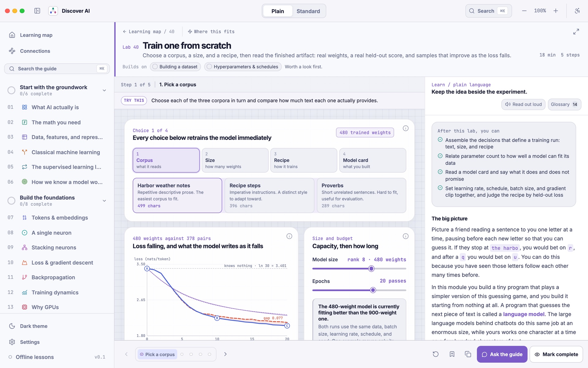Select the Harbor weather notes corpus
Image resolution: width=588 pixels, height=368 pixels.
(x=177, y=195)
